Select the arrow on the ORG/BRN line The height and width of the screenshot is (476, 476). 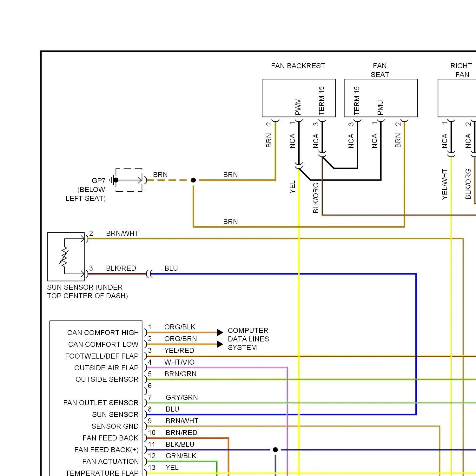[x=220, y=344]
